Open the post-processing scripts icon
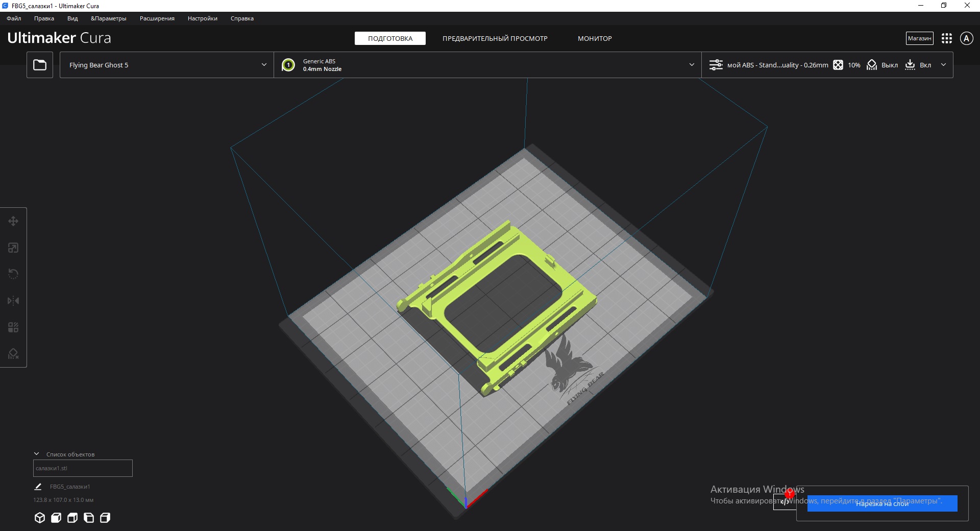The height and width of the screenshot is (531, 980). [x=784, y=501]
